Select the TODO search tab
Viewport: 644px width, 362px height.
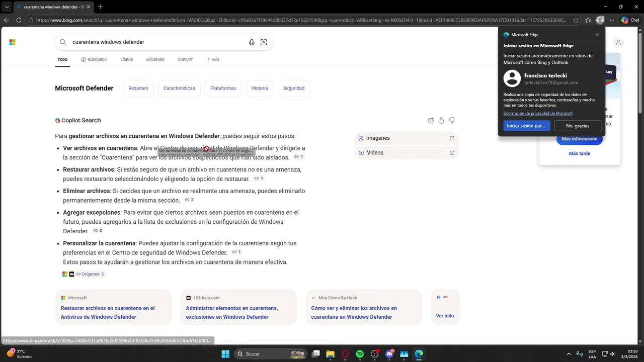click(x=62, y=60)
